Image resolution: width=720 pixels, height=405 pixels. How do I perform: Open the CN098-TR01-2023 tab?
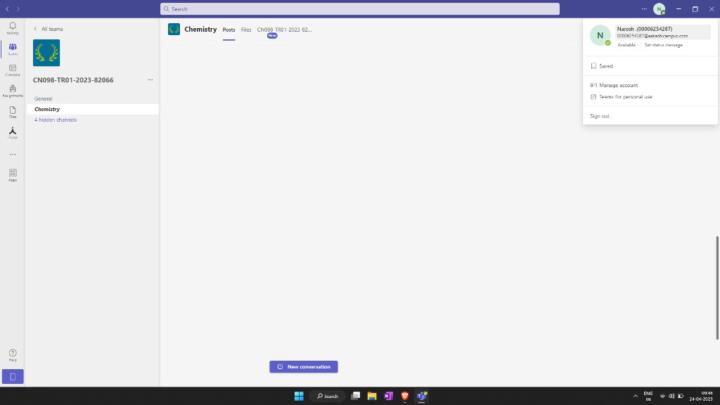click(x=284, y=30)
